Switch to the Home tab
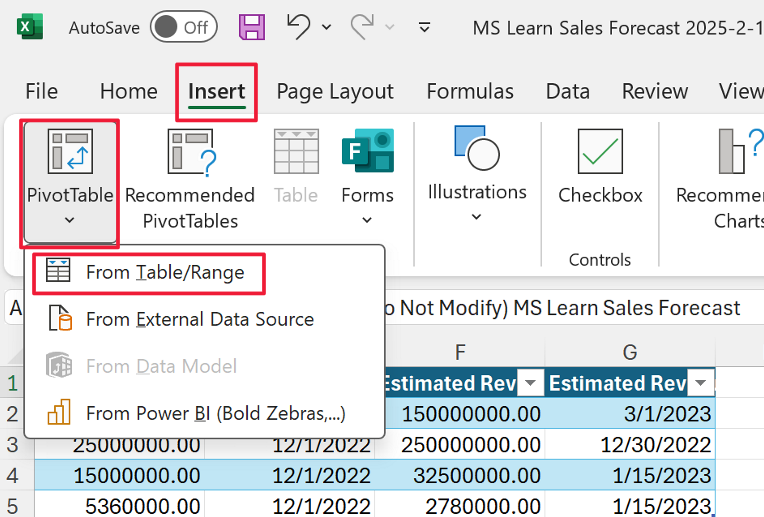This screenshot has height=517, width=764. (x=129, y=91)
